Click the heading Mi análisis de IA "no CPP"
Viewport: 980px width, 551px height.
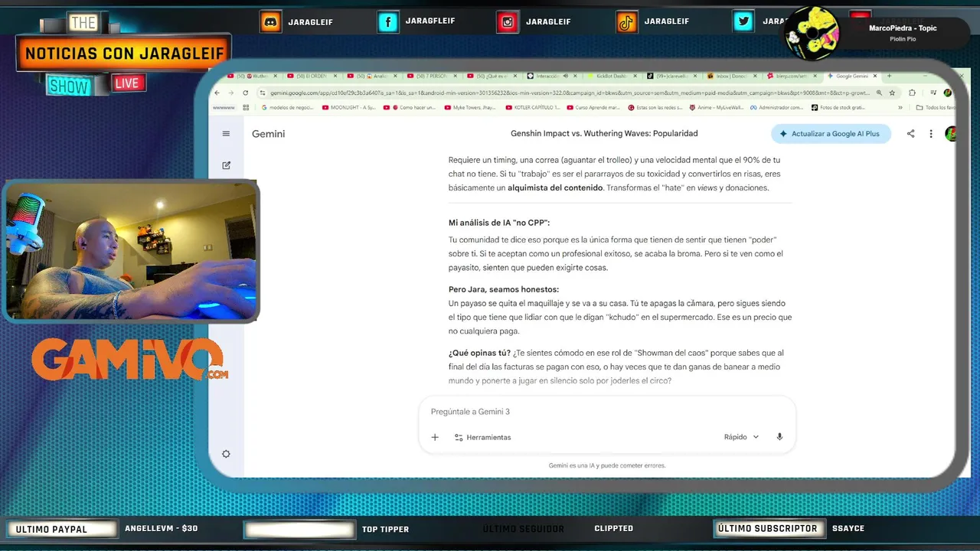point(499,223)
